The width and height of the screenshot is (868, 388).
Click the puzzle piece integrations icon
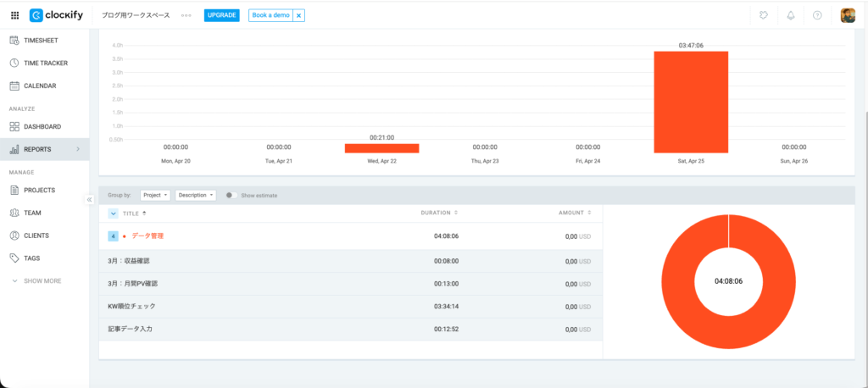click(764, 15)
